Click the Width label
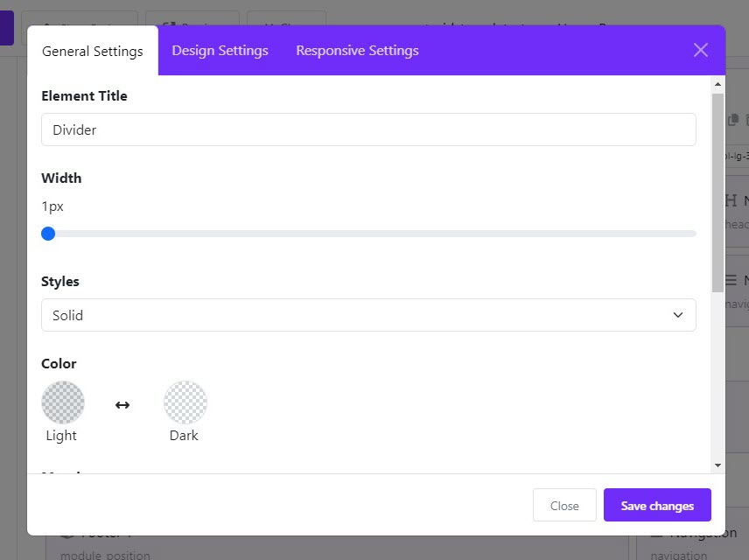Image resolution: width=749 pixels, height=560 pixels. (x=61, y=178)
